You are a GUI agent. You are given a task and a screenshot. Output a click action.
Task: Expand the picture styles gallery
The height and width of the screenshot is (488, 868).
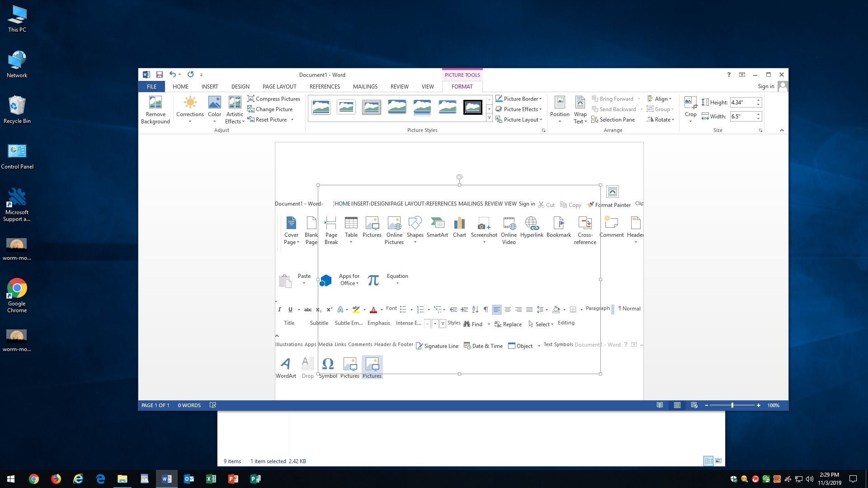[x=489, y=118]
